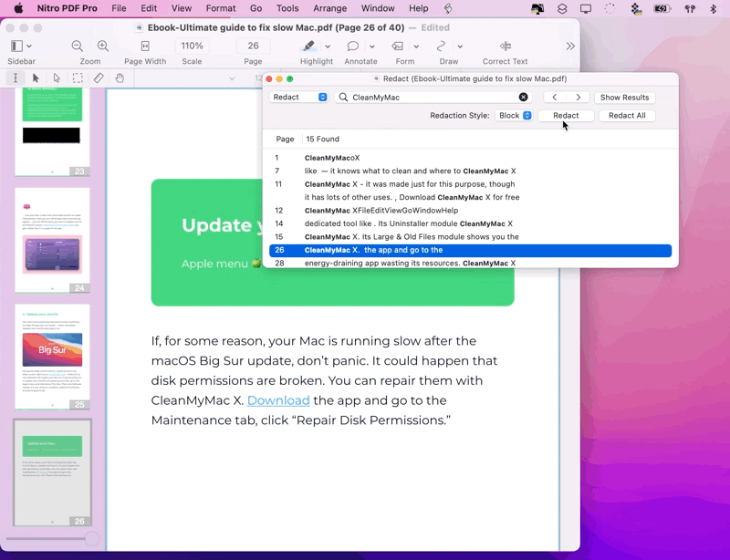
Task: Select highlighted page 26 result row
Action: click(x=470, y=250)
